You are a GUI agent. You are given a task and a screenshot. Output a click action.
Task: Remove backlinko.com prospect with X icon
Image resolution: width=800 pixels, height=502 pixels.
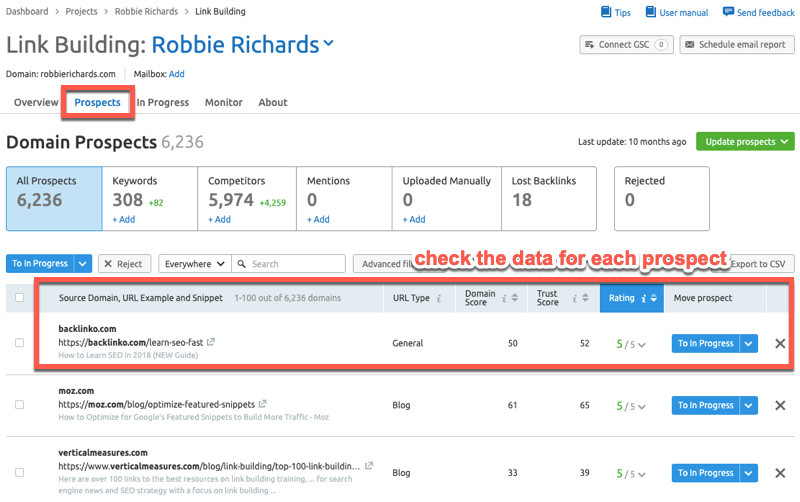[x=780, y=343]
